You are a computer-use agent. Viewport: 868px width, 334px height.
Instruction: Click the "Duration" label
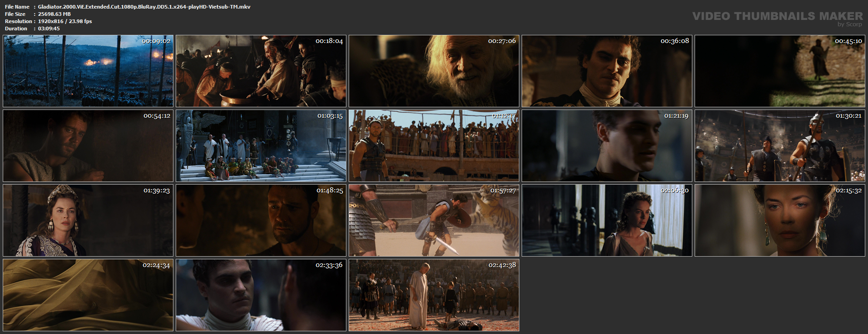tap(16, 29)
